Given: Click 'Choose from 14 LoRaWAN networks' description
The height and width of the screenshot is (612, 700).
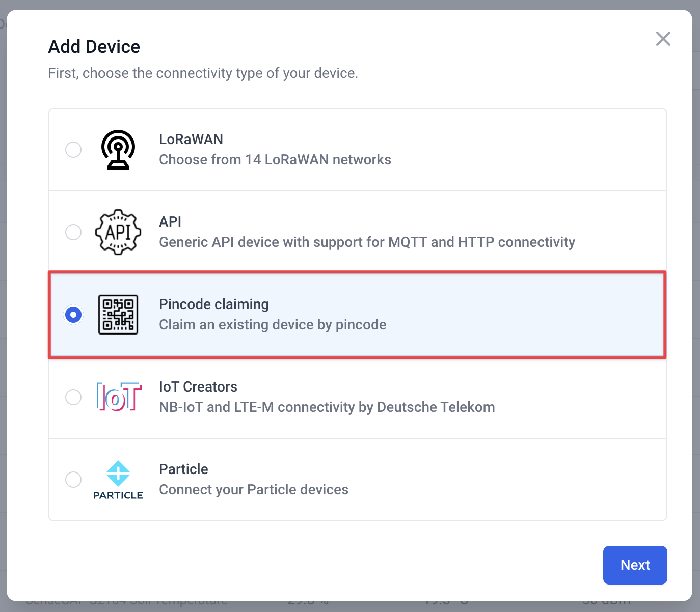Looking at the screenshot, I should 275,160.
